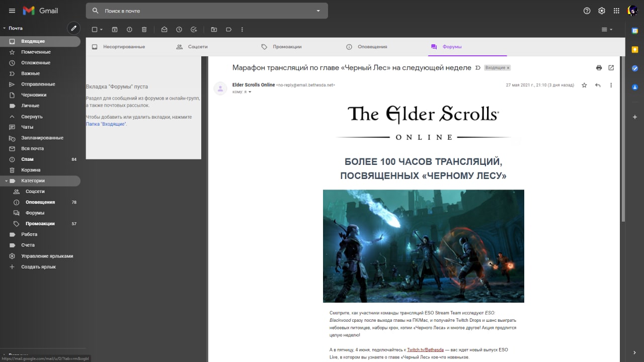Open Google Calendar side panel
Screen dimensions: 644x362
pos(635,31)
